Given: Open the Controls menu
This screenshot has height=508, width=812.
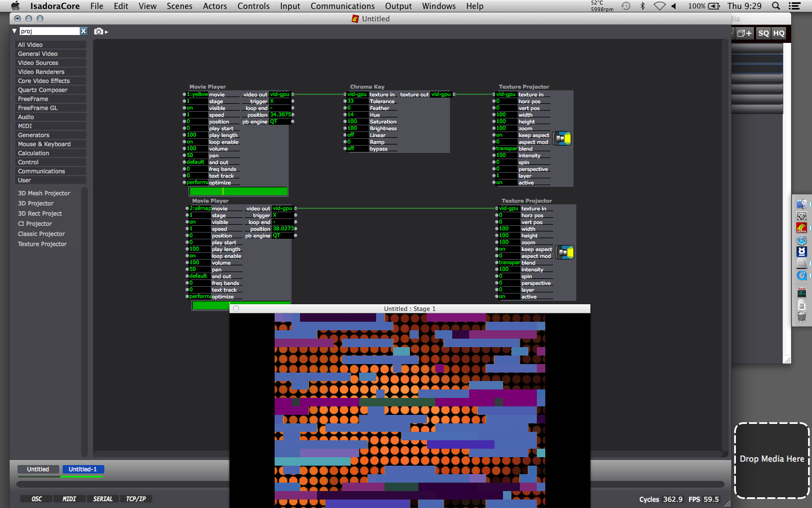Looking at the screenshot, I should point(253,6).
